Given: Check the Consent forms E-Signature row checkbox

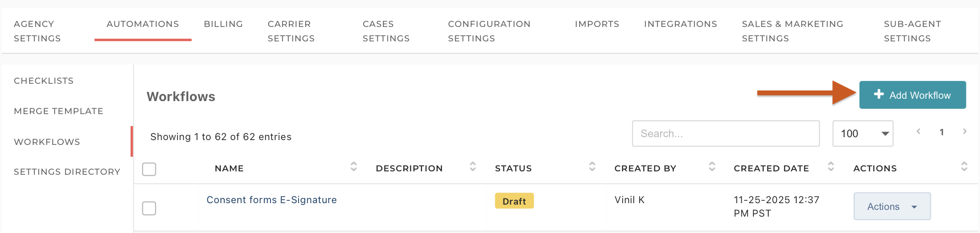Looking at the screenshot, I should pos(149,208).
